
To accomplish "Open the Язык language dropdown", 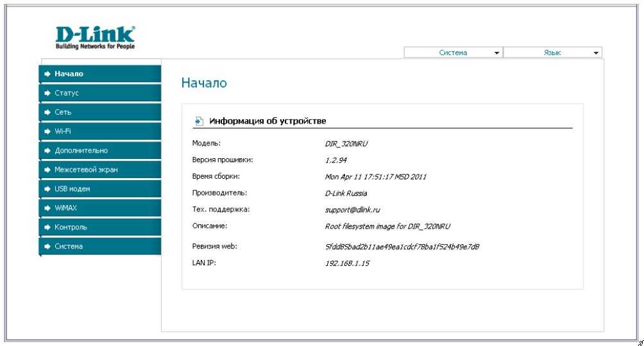I will 552,53.
